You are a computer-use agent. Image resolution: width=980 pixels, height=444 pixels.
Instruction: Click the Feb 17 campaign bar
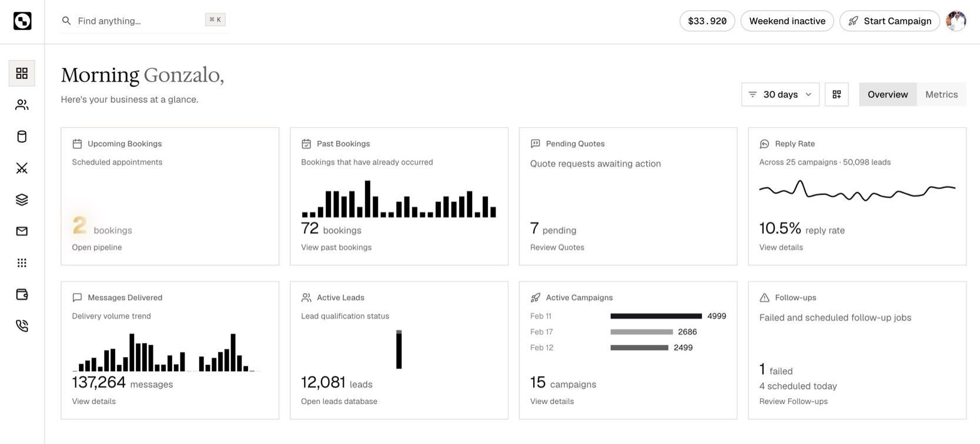(x=641, y=332)
